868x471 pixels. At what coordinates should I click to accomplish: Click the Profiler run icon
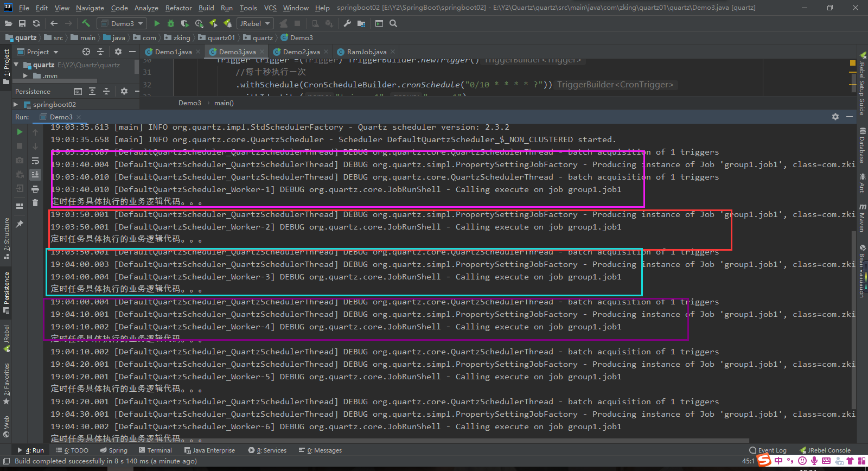pos(199,23)
